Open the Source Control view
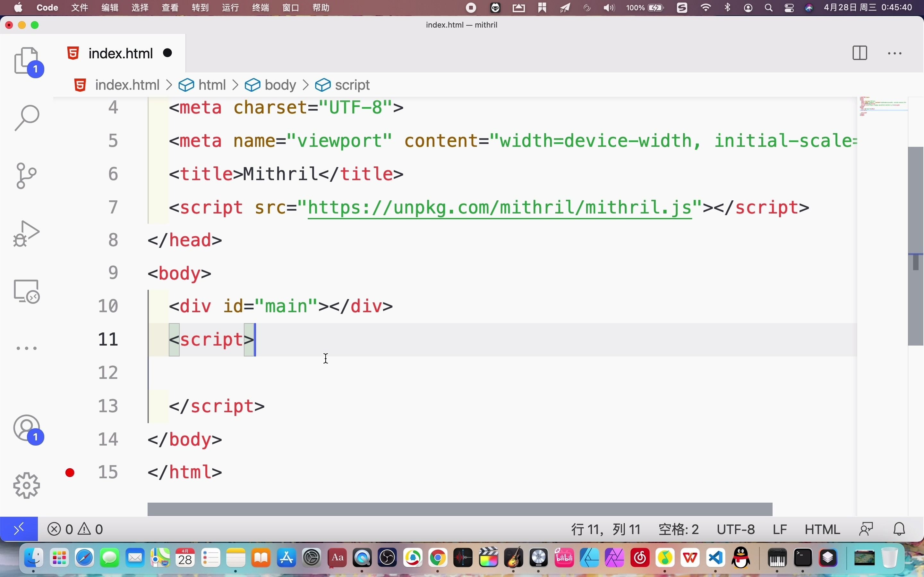Viewport: 924px width, 577px height. click(26, 176)
